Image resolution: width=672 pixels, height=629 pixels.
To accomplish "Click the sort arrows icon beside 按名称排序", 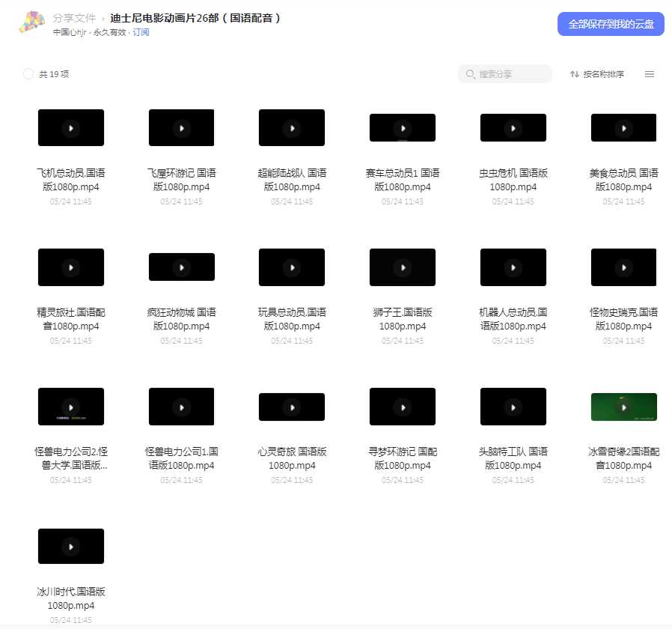I will tap(574, 74).
